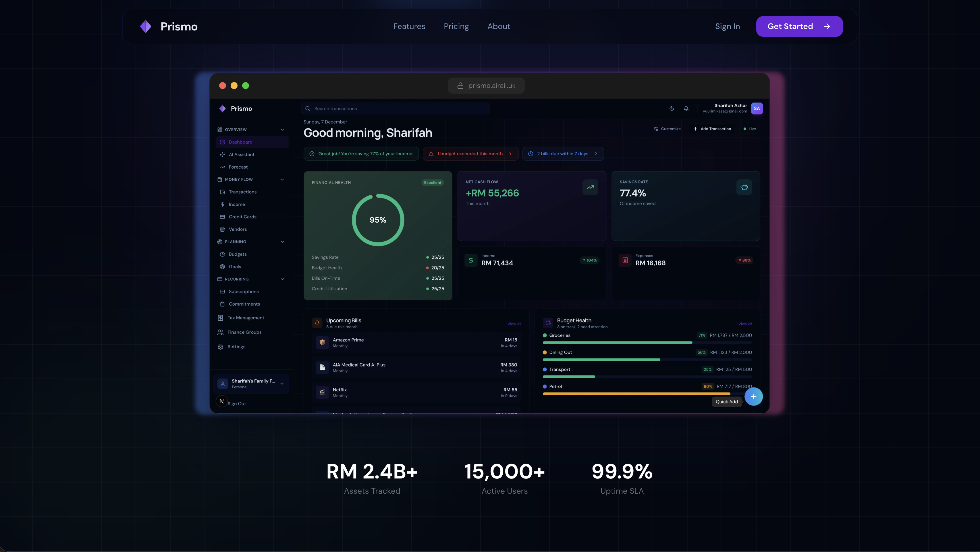Click the net cash flow trend icon
This screenshot has height=552, width=980.
(x=590, y=187)
